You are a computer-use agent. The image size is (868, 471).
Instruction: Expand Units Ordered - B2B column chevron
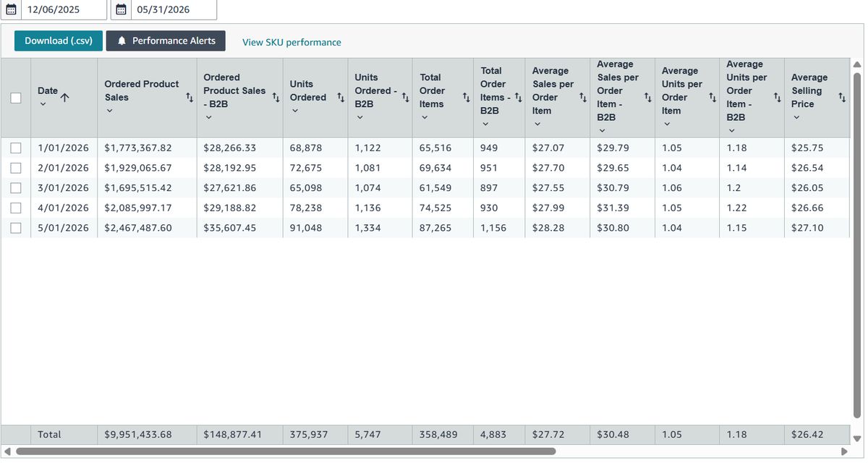359,117
